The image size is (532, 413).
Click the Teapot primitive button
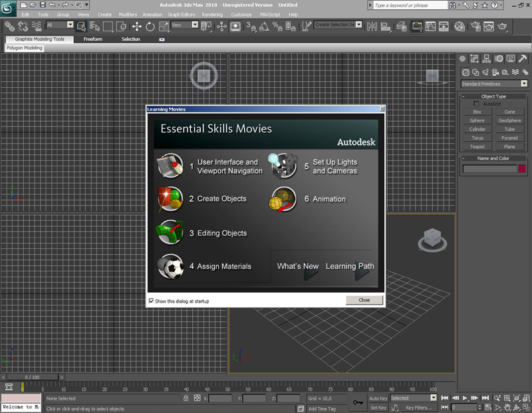[477, 146]
